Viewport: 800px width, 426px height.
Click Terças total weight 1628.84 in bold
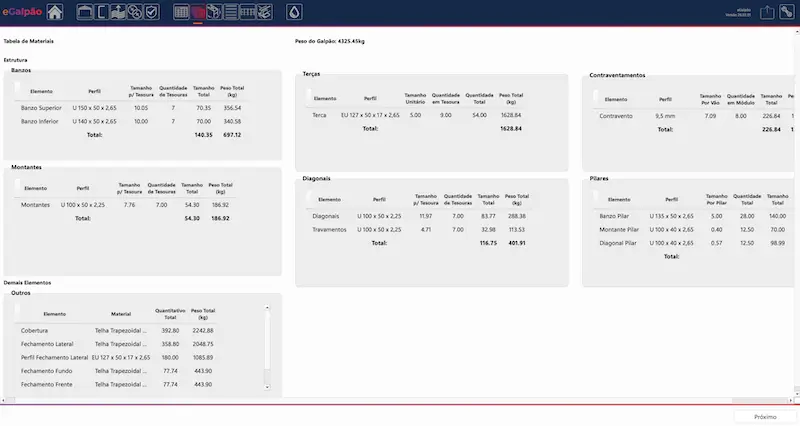pos(511,129)
